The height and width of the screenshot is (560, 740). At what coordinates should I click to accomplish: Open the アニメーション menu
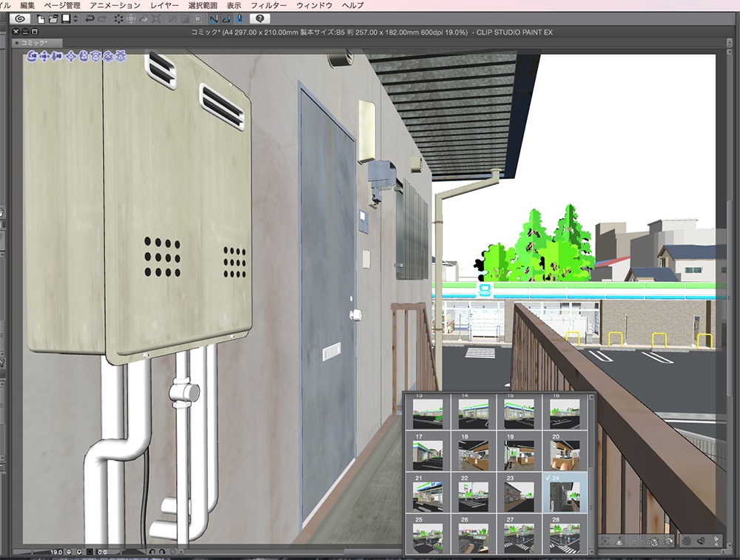(x=115, y=5)
